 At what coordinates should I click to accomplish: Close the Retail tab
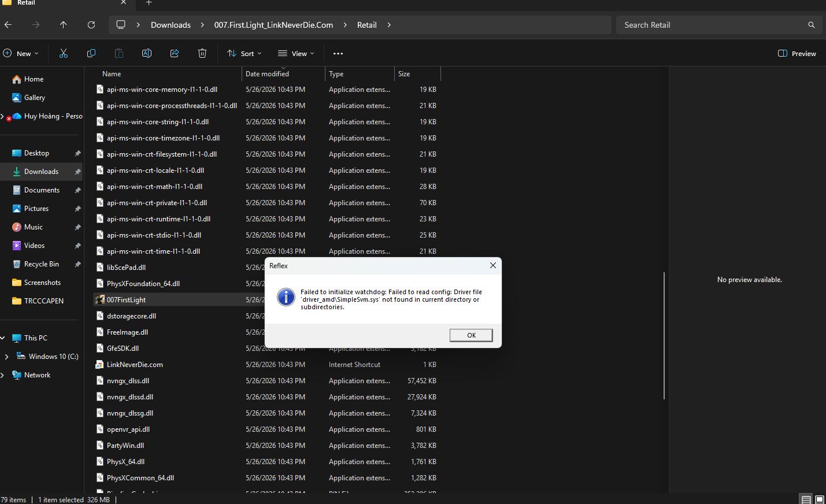tap(123, 3)
